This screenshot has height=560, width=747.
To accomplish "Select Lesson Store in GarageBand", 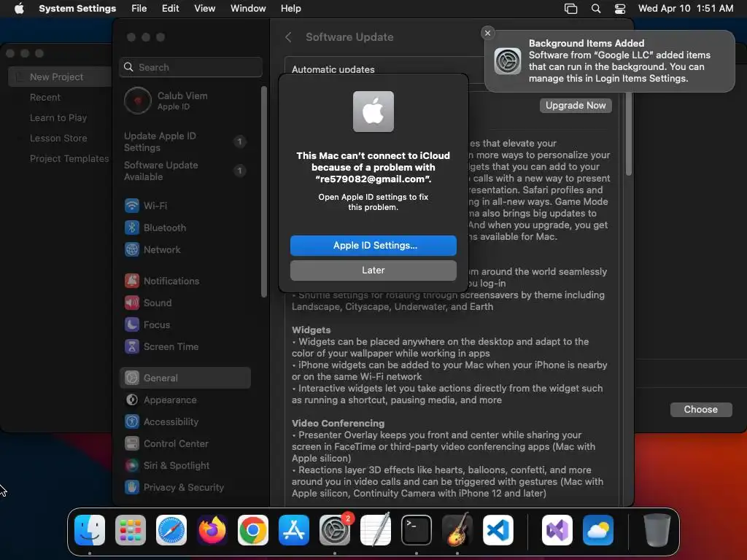I will 58,138.
